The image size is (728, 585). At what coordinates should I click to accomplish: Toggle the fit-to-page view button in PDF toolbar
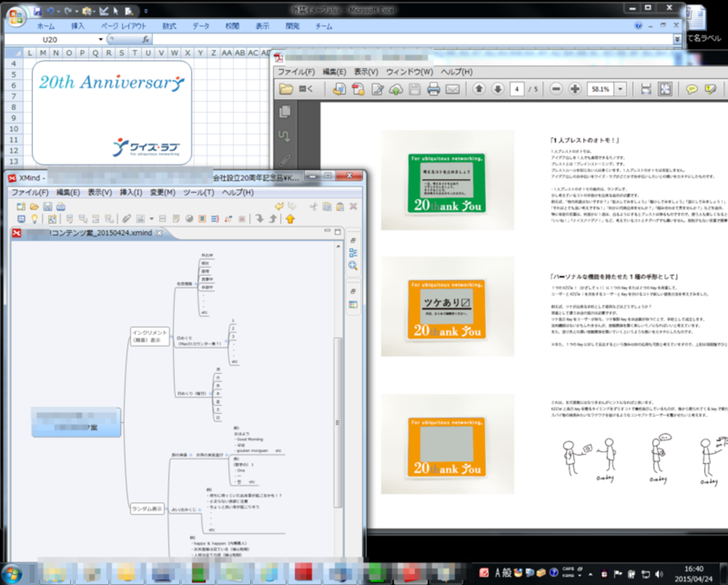click(665, 89)
